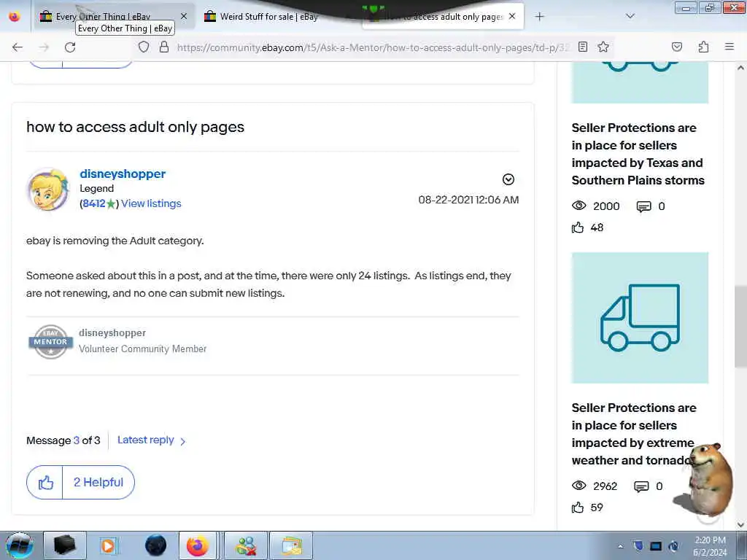The width and height of the screenshot is (747, 560).
Task: Click the taskbar clock showing 2:20 PM
Action: (710, 546)
